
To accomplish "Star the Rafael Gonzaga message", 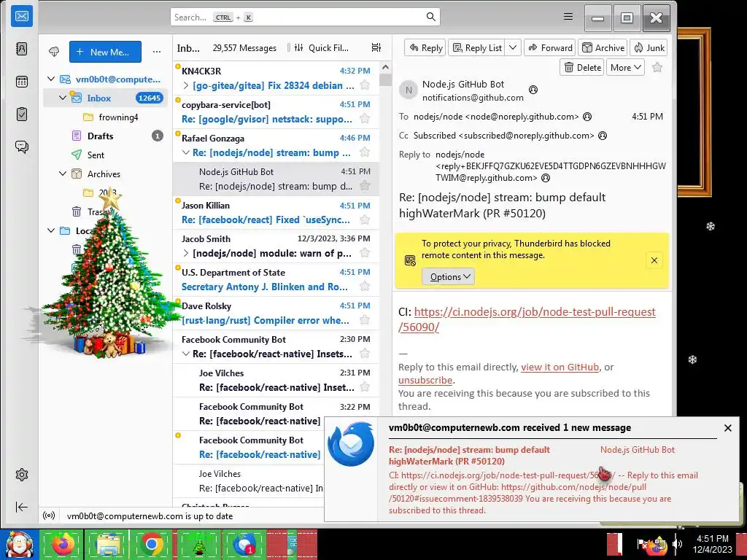I will [x=365, y=152].
